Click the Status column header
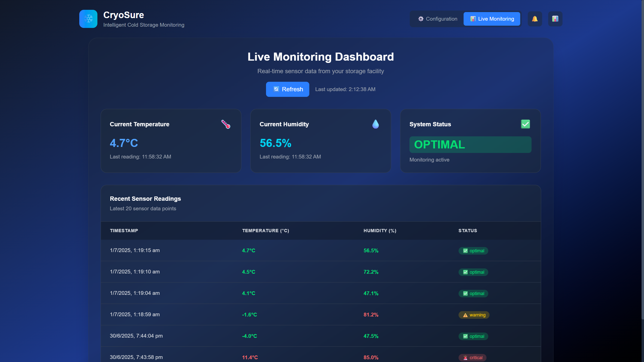The image size is (644, 362). (x=467, y=231)
